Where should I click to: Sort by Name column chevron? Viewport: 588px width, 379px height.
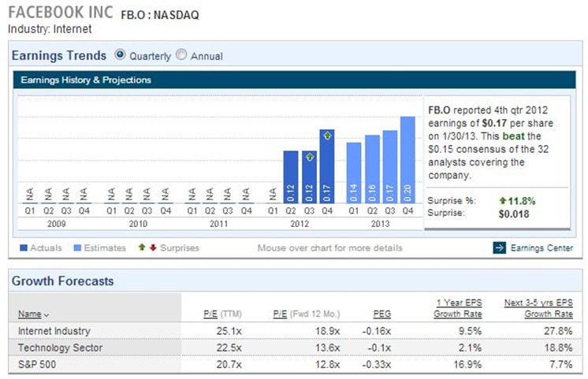click(46, 314)
